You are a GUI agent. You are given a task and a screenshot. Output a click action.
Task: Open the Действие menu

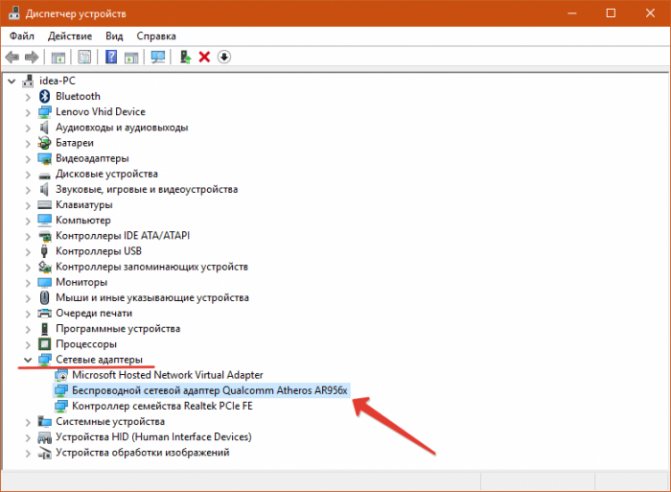pos(70,36)
